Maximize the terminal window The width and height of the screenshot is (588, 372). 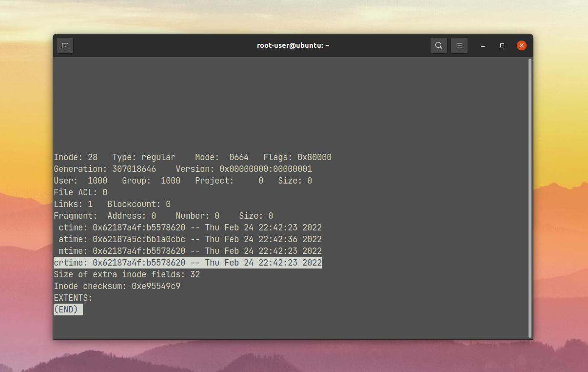pyautogui.click(x=502, y=45)
